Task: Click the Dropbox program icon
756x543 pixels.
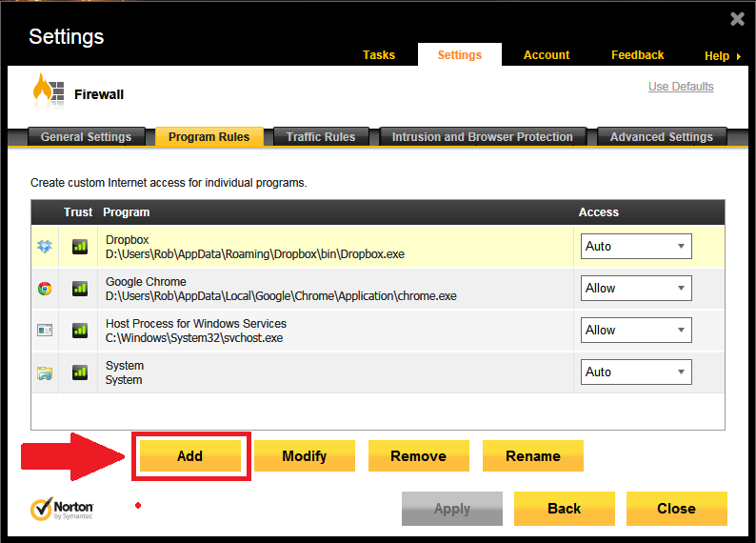Action: click(45, 247)
